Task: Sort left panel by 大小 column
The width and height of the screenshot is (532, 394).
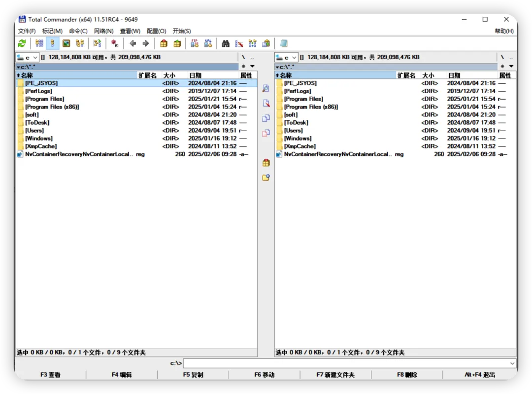Action: point(174,75)
